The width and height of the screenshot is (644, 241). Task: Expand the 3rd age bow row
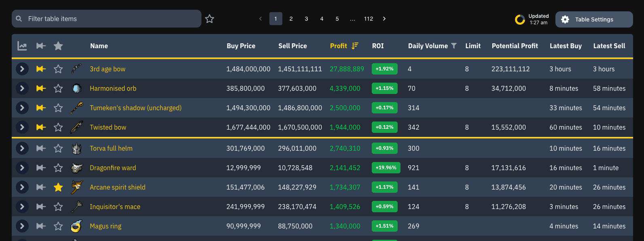coord(22,69)
